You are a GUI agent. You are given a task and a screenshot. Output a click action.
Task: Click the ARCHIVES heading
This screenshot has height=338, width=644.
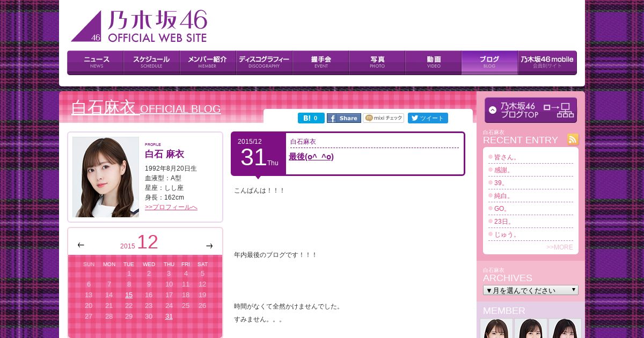(508, 278)
